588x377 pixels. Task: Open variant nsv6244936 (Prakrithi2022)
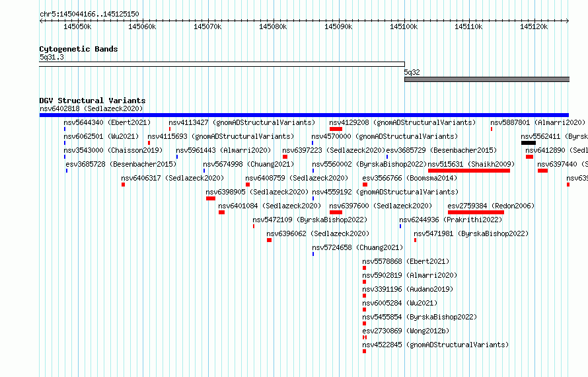(451, 220)
